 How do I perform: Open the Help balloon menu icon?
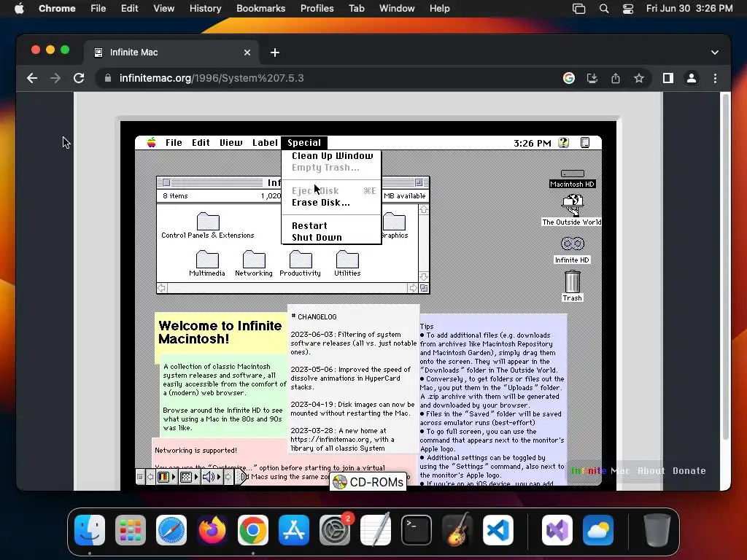coord(564,142)
